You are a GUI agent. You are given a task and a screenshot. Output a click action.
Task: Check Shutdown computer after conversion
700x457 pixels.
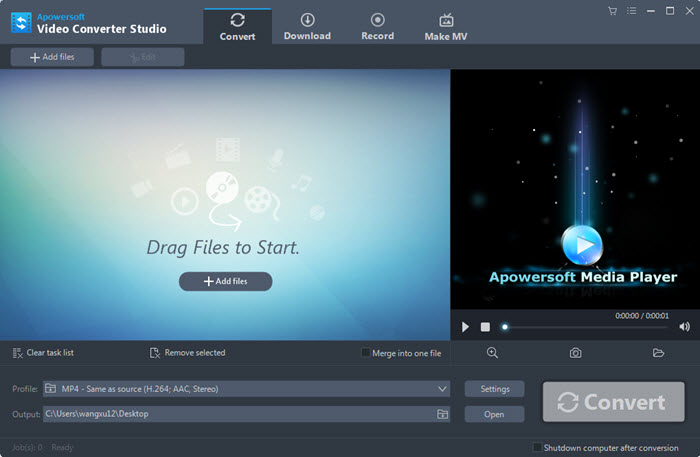[x=538, y=447]
